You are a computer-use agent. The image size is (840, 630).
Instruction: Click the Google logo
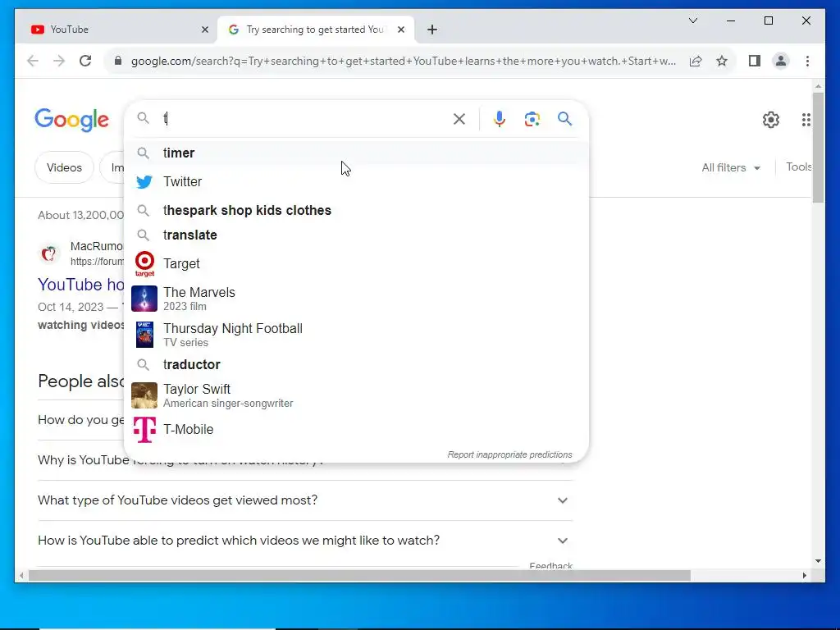(x=72, y=120)
